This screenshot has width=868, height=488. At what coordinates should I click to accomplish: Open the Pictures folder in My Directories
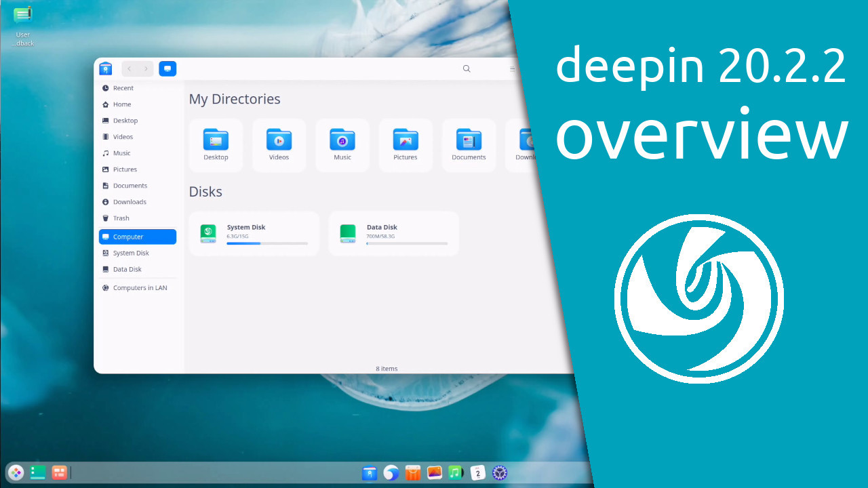406,145
